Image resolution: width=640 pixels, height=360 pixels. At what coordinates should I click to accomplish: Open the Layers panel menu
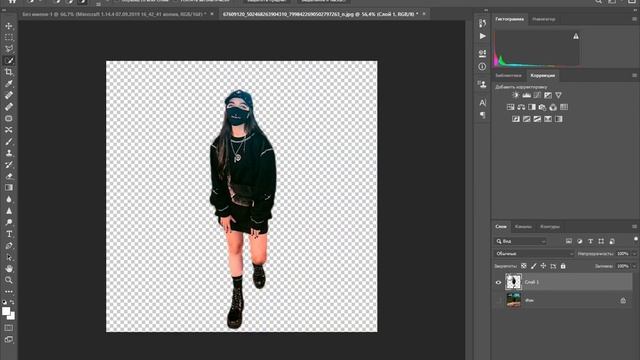[x=634, y=227]
